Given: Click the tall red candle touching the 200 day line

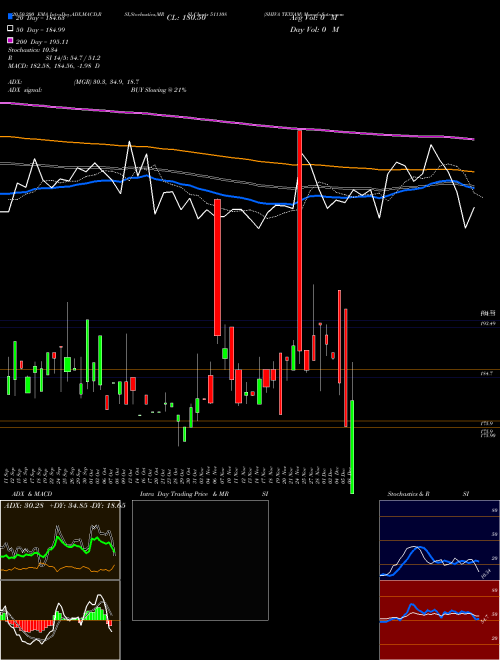Looking at the screenshot, I should (300, 240).
